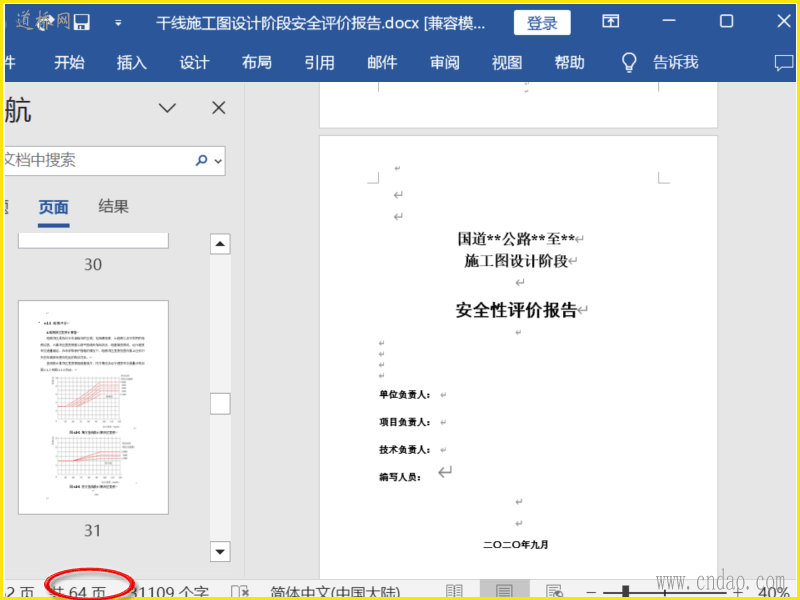
Task: Close the navigation pane with its X
Action: click(x=219, y=108)
